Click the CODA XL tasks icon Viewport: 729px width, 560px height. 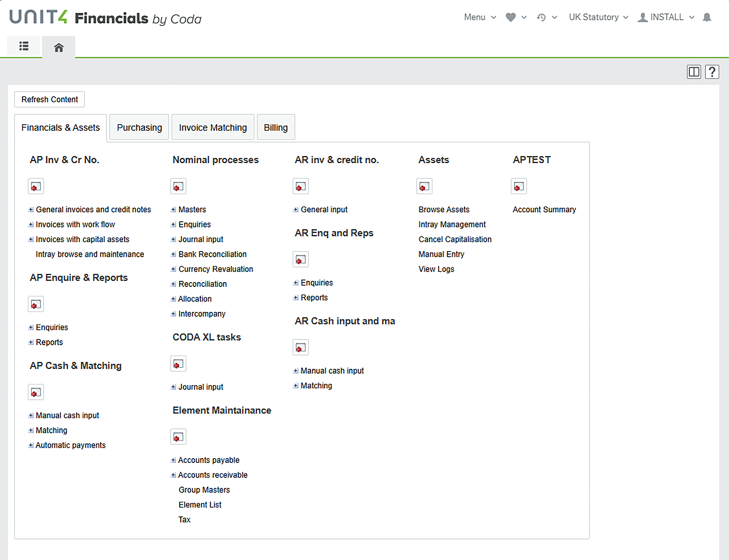tap(178, 364)
